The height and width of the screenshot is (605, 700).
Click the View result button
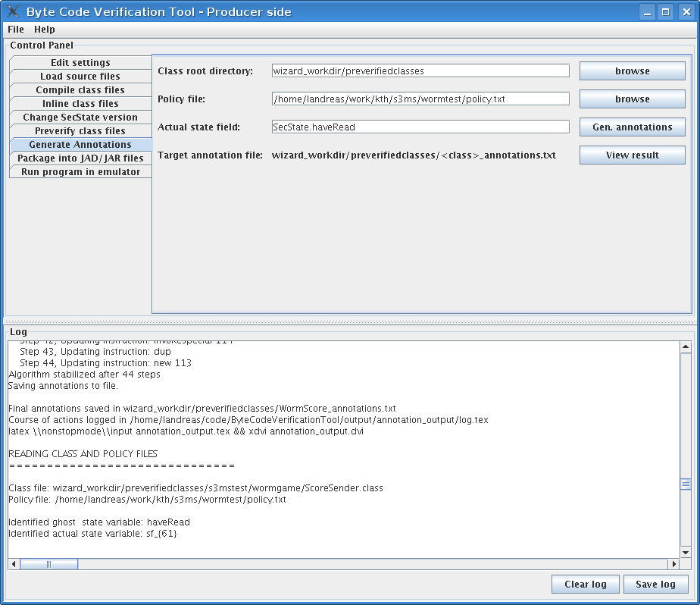point(632,155)
